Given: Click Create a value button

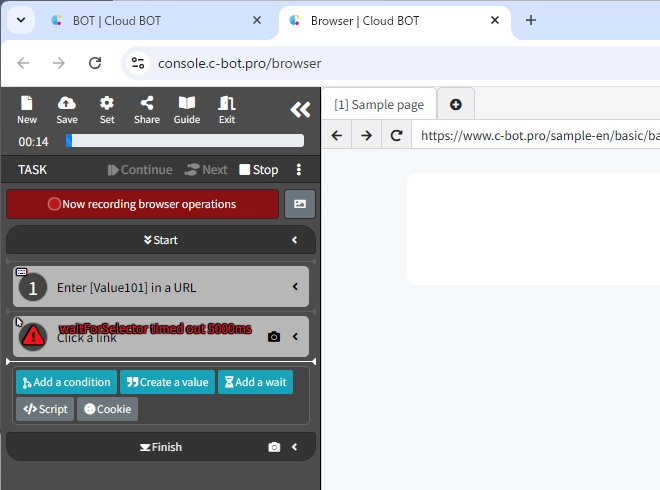Looking at the screenshot, I should point(167,382).
